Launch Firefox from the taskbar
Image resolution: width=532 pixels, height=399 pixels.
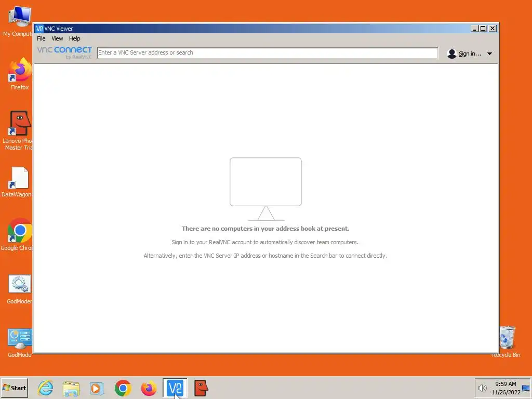[149, 388]
